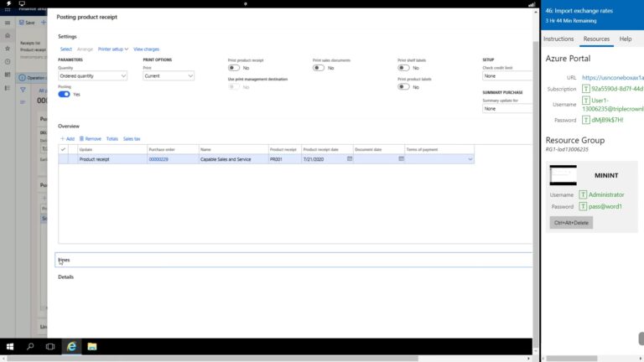Image resolution: width=644 pixels, height=362 pixels.
Task: Type-text icon next to Azure password
Action: [x=585, y=120]
